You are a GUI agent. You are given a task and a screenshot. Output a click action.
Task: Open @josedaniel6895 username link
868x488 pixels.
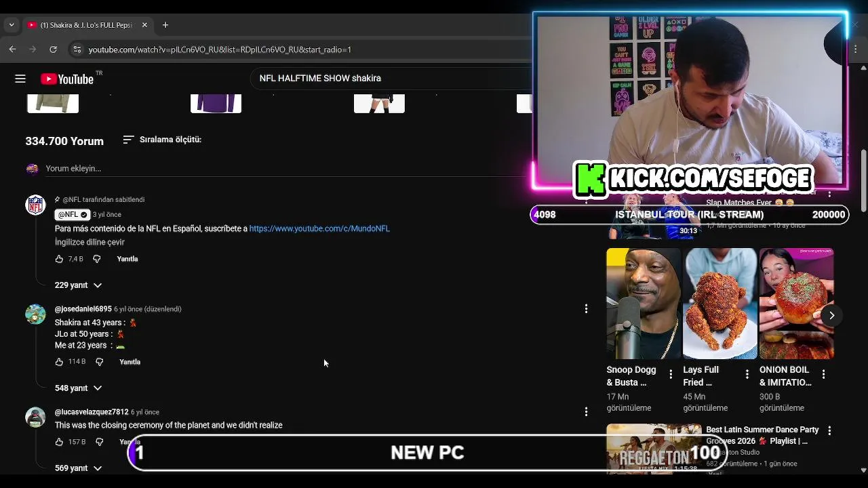pyautogui.click(x=83, y=309)
